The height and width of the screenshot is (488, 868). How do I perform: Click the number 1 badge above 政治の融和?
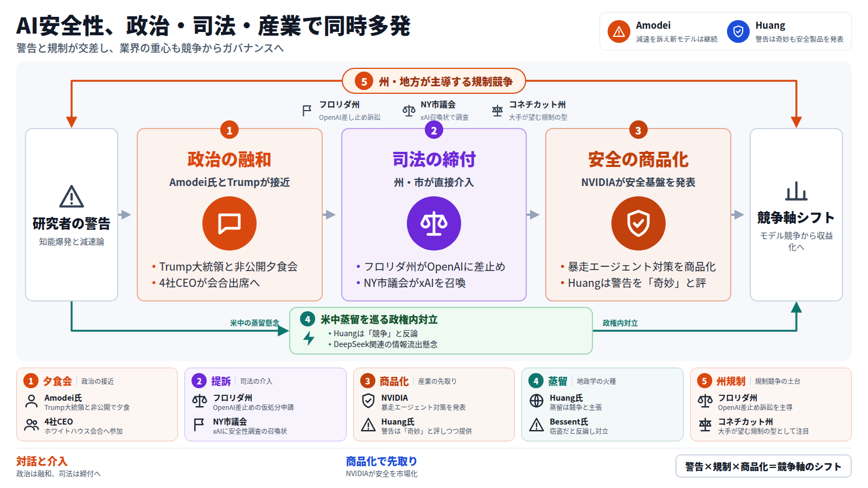pos(229,130)
